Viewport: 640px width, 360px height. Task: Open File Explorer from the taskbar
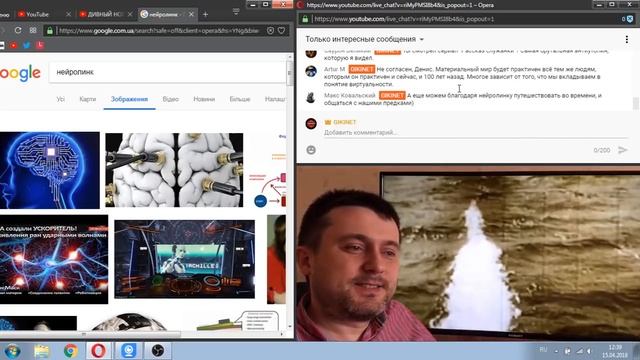[42, 351]
